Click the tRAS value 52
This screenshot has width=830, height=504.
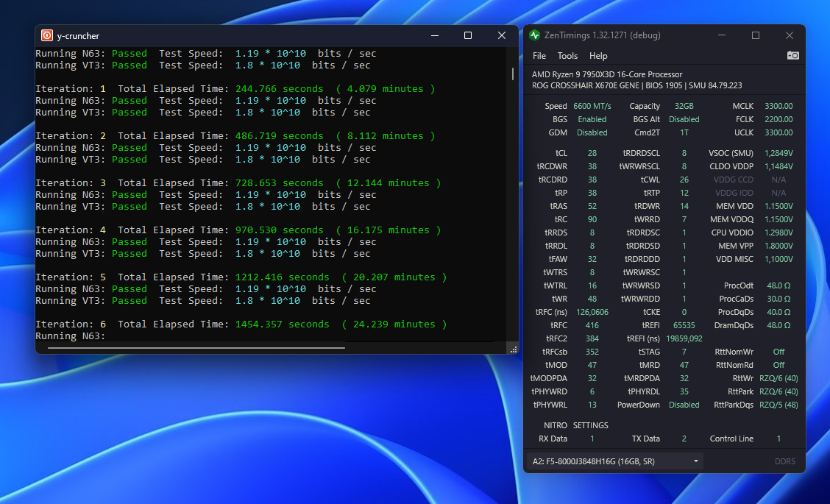tap(592, 206)
